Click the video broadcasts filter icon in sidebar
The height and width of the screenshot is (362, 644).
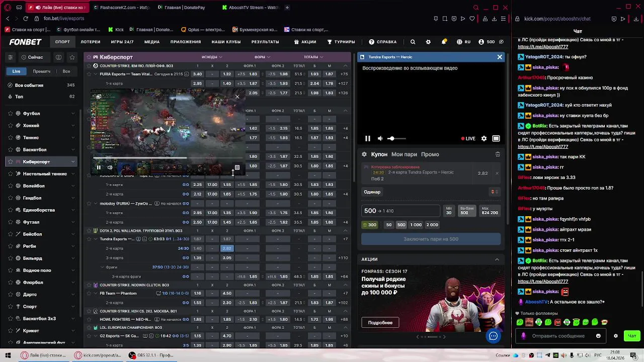click(59, 57)
